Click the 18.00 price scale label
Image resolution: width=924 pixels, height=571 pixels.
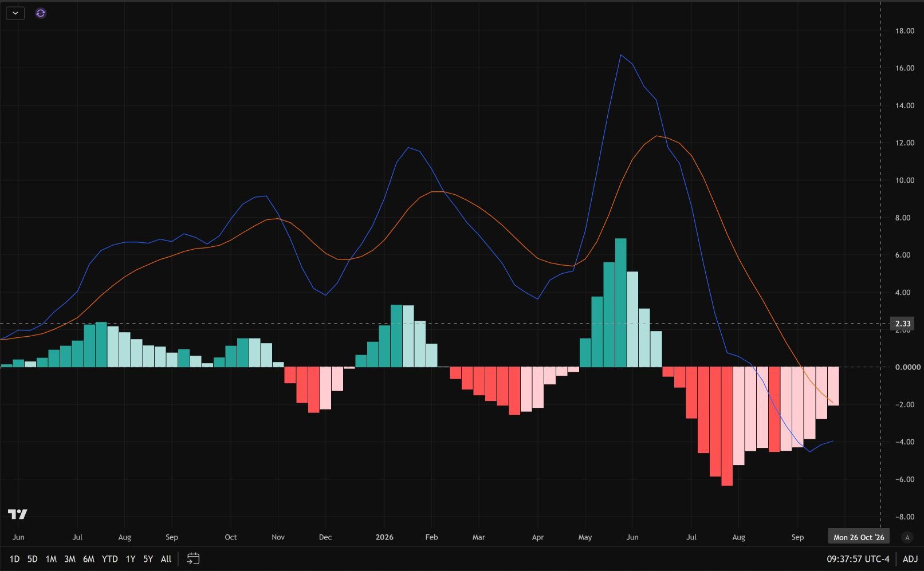pyautogui.click(x=905, y=31)
